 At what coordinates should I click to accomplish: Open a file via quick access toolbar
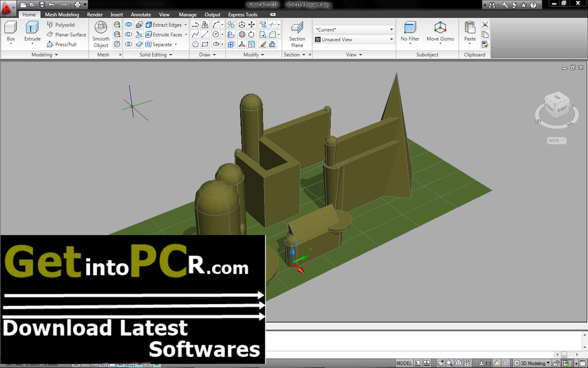[33, 5]
